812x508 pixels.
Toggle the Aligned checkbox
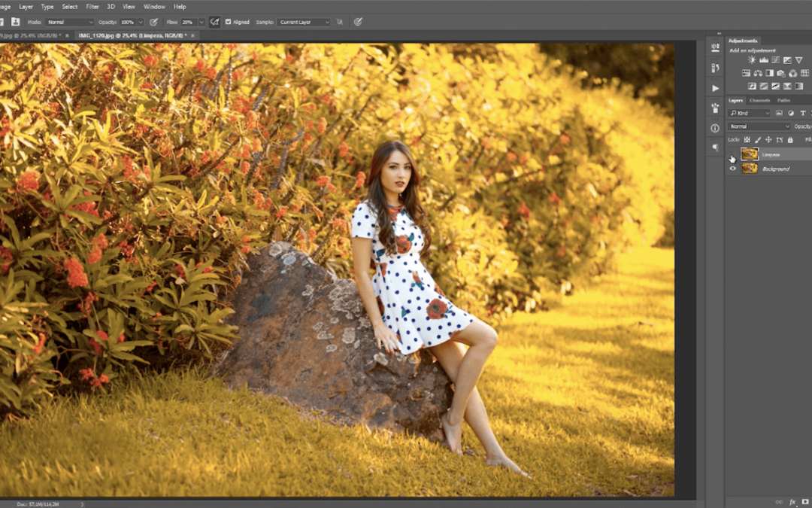coord(229,23)
